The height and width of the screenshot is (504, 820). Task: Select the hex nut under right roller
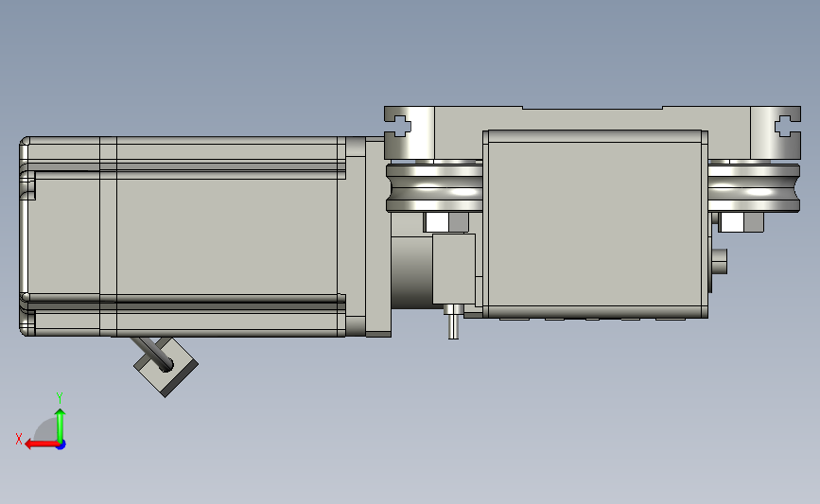741,222
